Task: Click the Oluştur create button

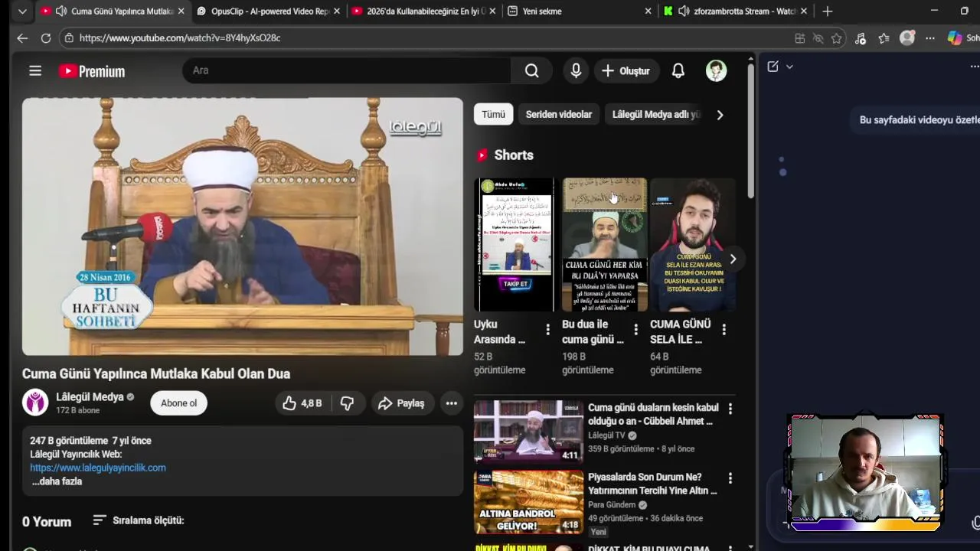Action: click(626, 70)
